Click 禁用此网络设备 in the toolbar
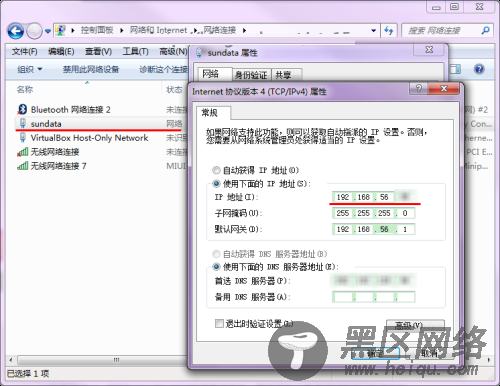The height and width of the screenshot is (386, 500). (x=91, y=69)
